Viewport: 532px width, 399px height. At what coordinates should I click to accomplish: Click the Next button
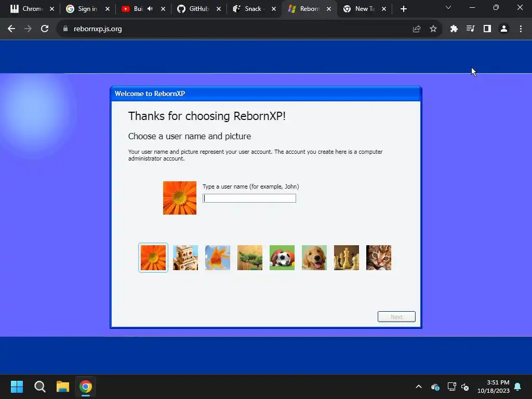pyautogui.click(x=396, y=316)
